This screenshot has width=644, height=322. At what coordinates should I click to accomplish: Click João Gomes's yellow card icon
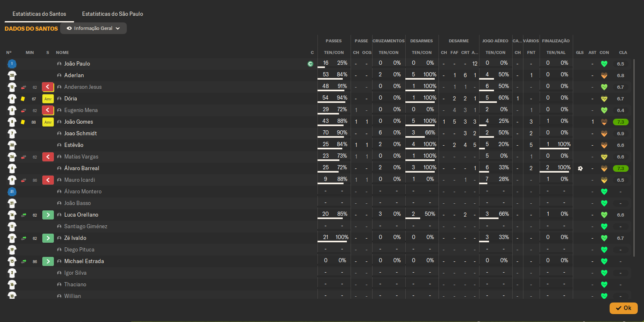(23, 122)
